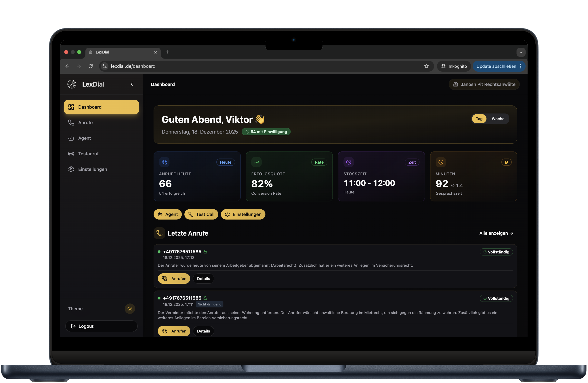Open Details of the 17:13 call
The width and height of the screenshot is (588, 383).
coord(203,278)
